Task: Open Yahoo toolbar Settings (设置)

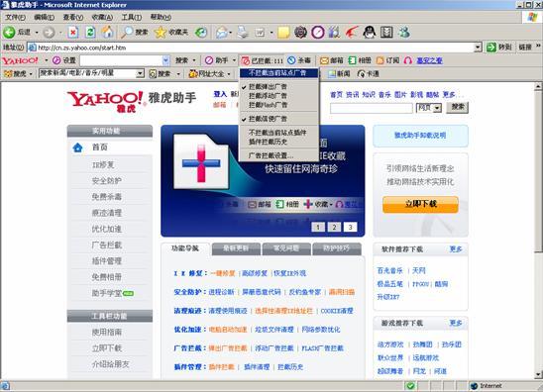Action: coord(64,60)
